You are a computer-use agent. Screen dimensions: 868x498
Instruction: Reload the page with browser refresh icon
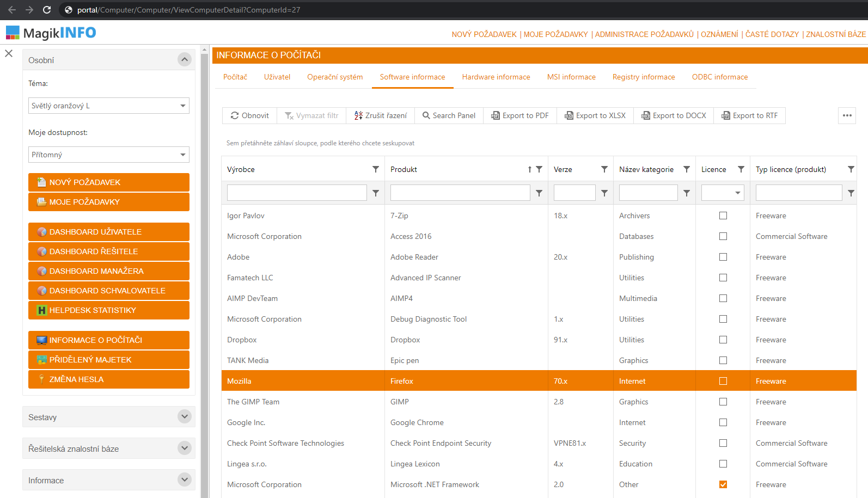[47, 10]
